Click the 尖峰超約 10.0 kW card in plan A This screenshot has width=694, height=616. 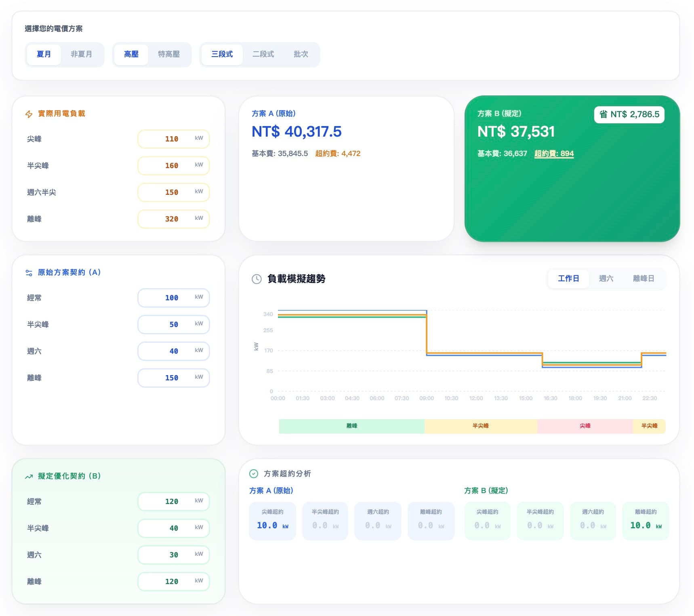point(272,521)
